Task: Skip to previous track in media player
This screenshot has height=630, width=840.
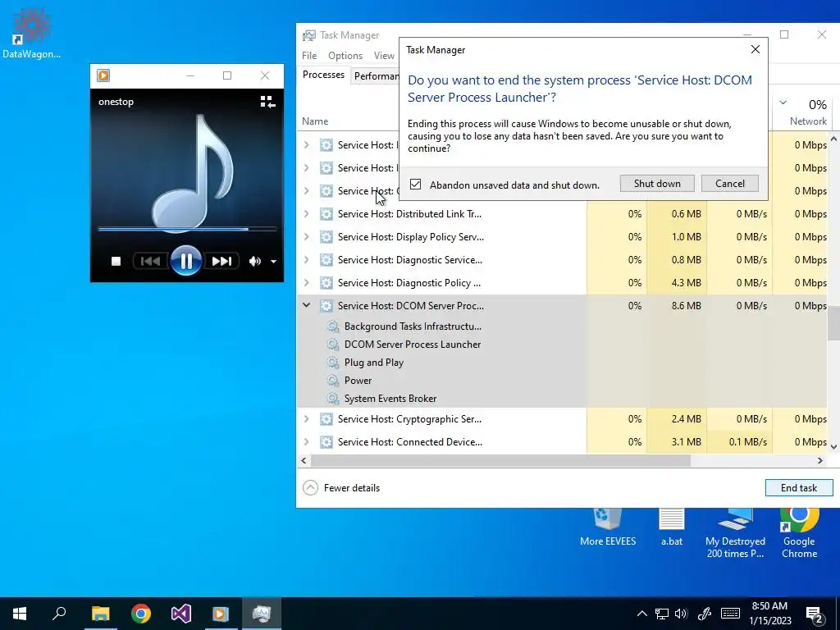Action: click(150, 262)
